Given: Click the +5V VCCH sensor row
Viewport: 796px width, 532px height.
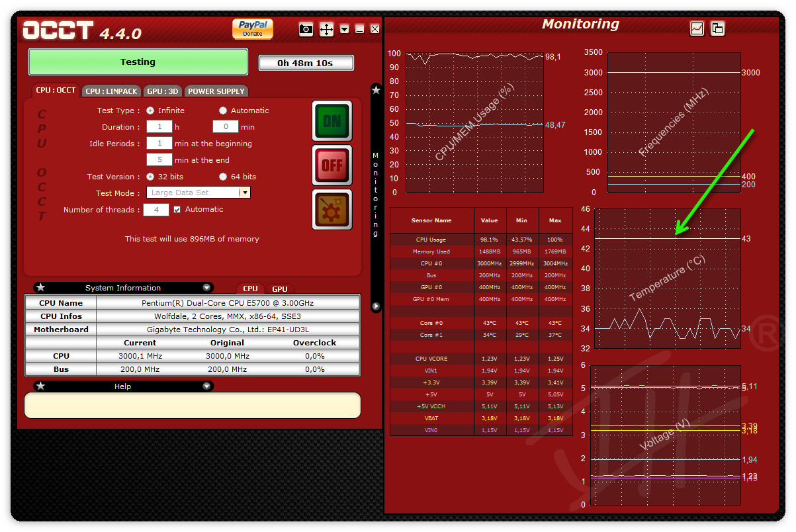Looking at the screenshot, I should click(481, 406).
